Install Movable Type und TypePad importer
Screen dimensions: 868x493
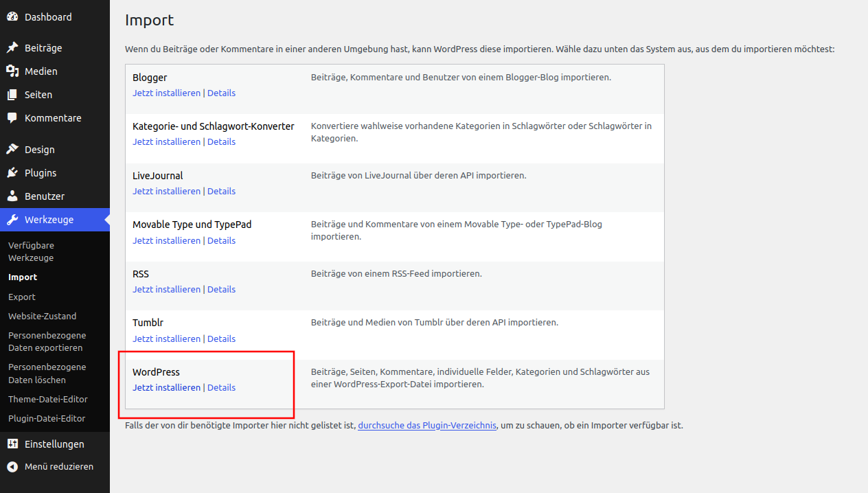pyautogui.click(x=166, y=240)
